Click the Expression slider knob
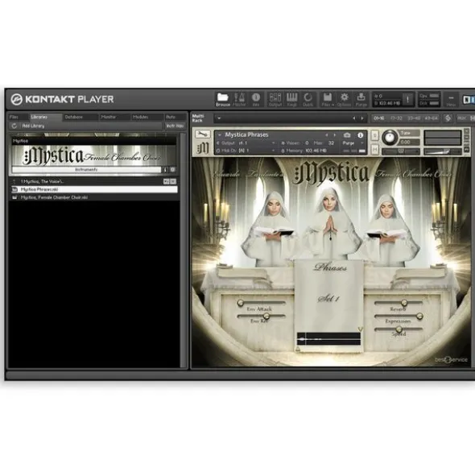This screenshot has width=475, height=476. pyautogui.click(x=419, y=317)
